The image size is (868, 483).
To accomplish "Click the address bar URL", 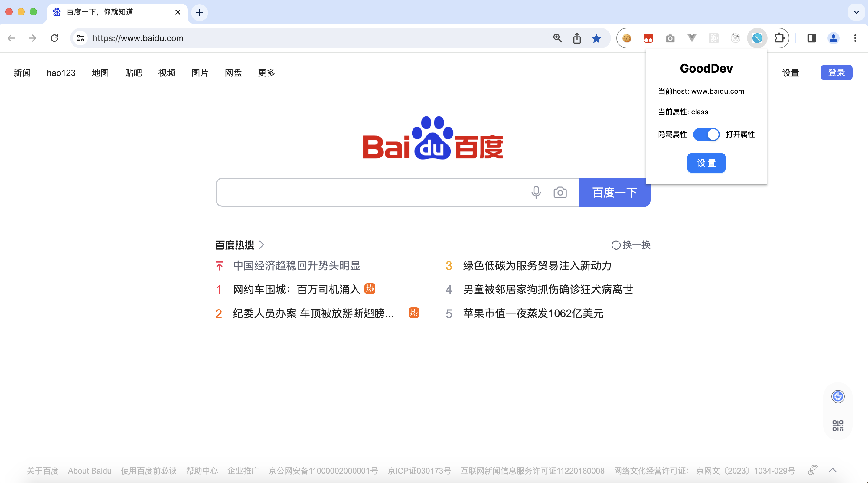I will point(138,38).
